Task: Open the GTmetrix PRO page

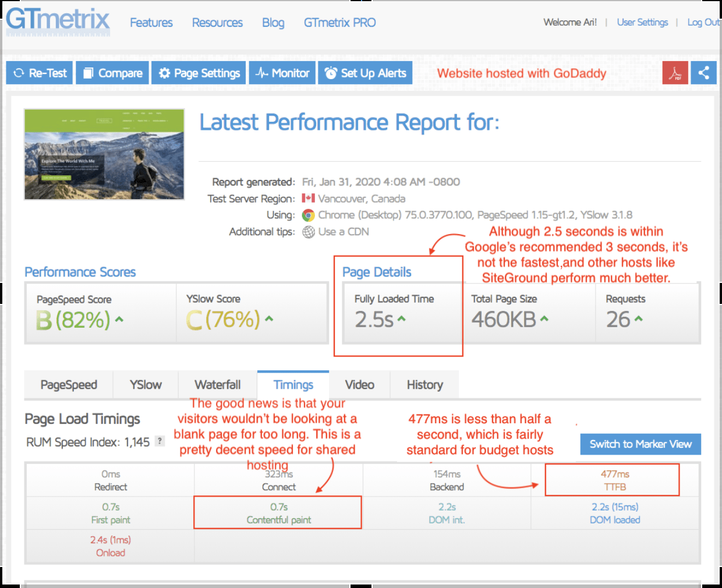Action: [339, 23]
